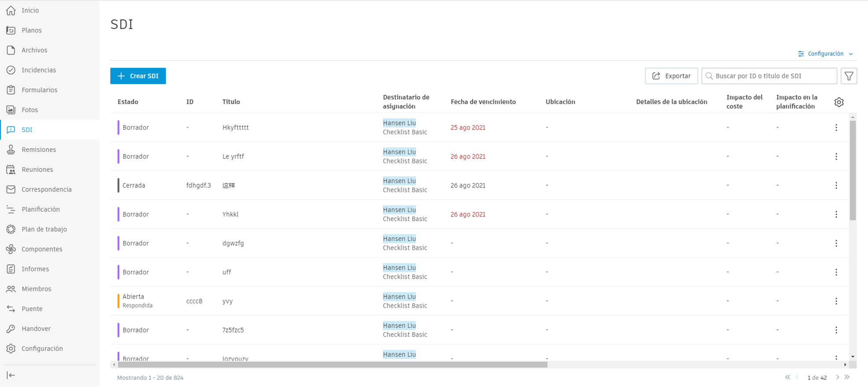Open Correspondencia from the sidebar

click(x=46, y=190)
